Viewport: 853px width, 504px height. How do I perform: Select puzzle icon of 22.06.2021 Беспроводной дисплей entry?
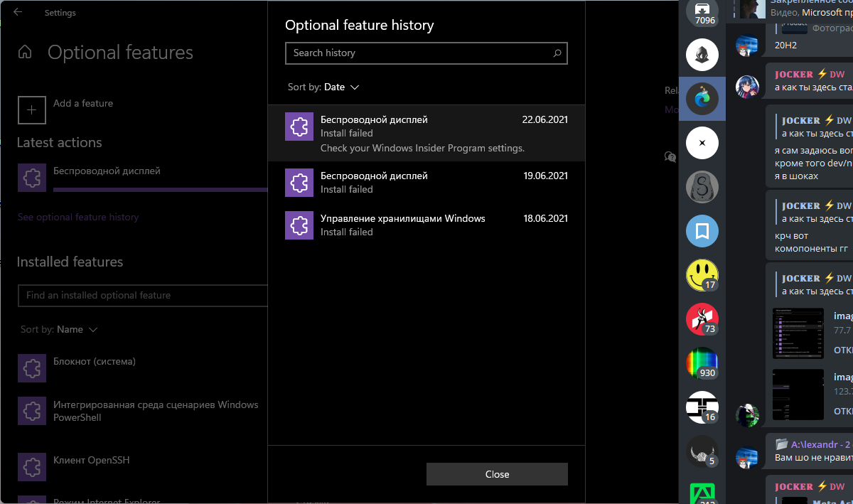pyautogui.click(x=299, y=127)
